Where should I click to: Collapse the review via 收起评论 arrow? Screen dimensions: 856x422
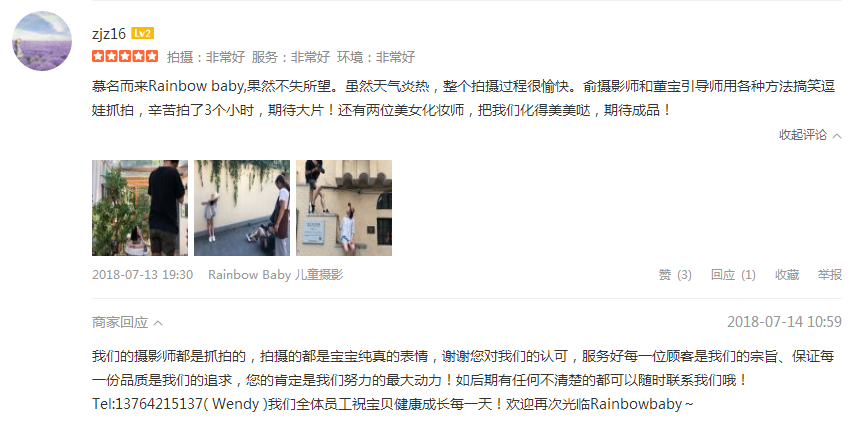(810, 135)
